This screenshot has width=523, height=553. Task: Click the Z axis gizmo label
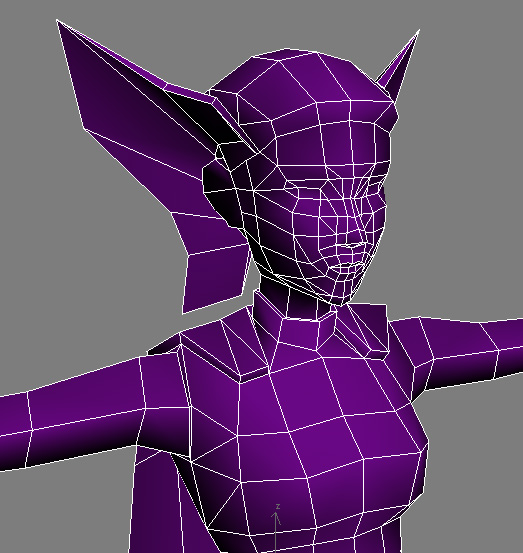278,507
